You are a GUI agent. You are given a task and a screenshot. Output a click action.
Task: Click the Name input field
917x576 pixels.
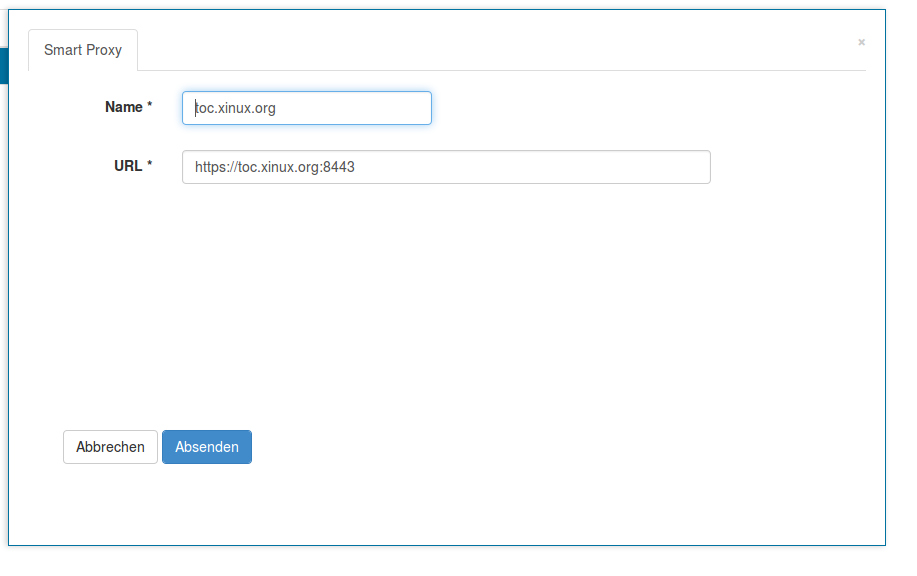click(306, 108)
